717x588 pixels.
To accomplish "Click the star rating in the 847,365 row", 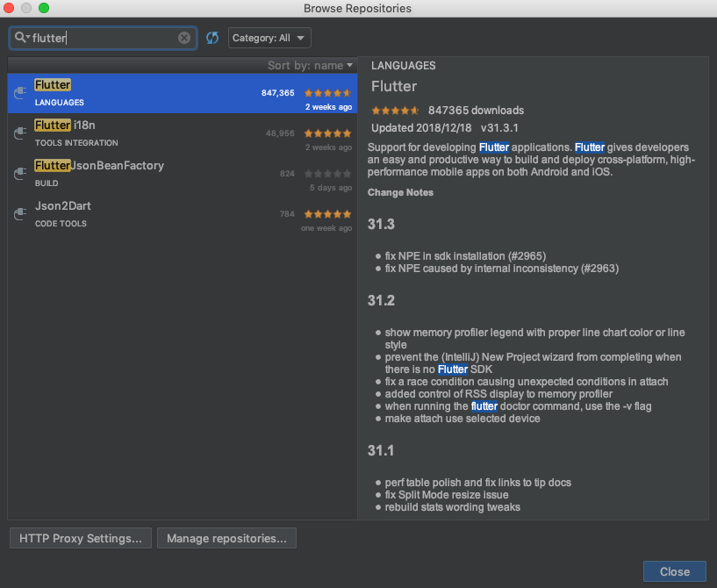I will point(328,93).
